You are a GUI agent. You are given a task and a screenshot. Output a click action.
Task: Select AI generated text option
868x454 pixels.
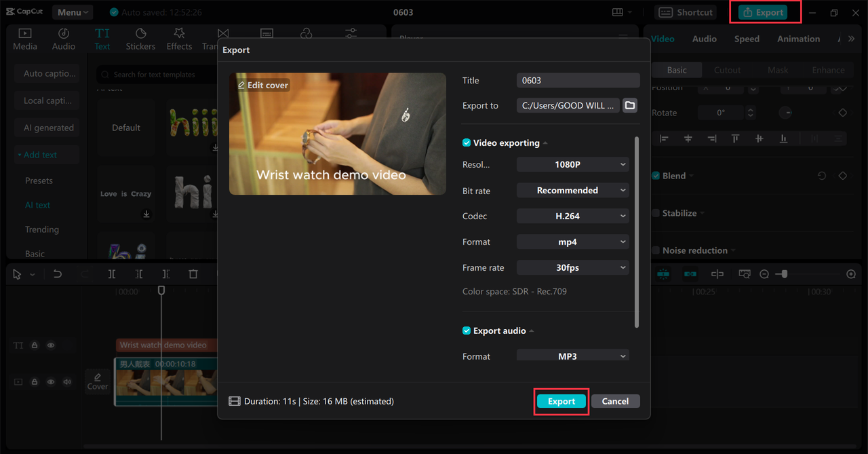coord(47,128)
